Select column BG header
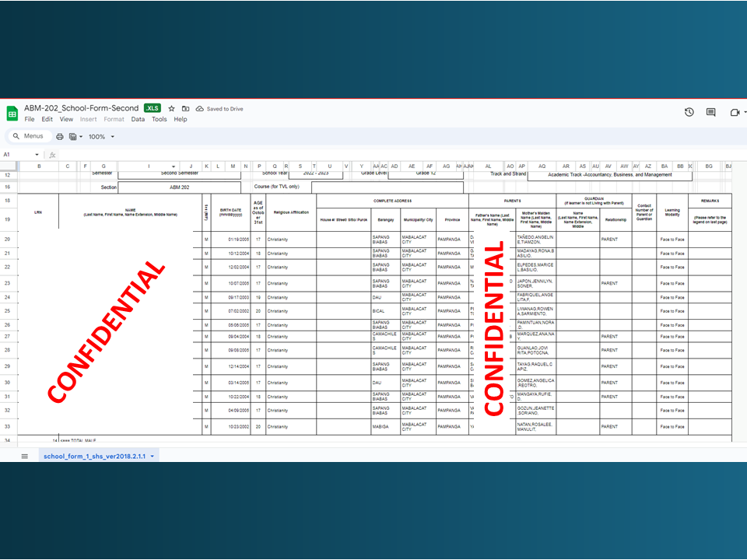747x560 pixels. tap(709, 166)
